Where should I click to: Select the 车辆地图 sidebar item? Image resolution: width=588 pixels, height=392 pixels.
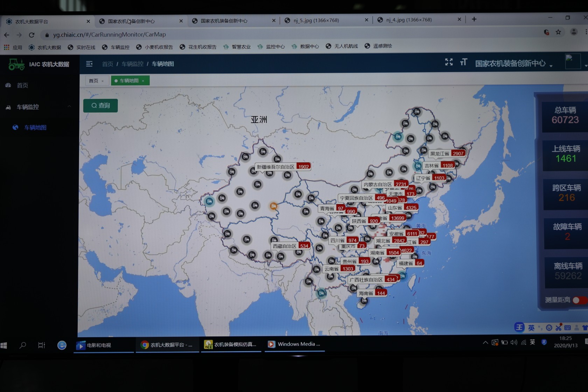[35, 127]
